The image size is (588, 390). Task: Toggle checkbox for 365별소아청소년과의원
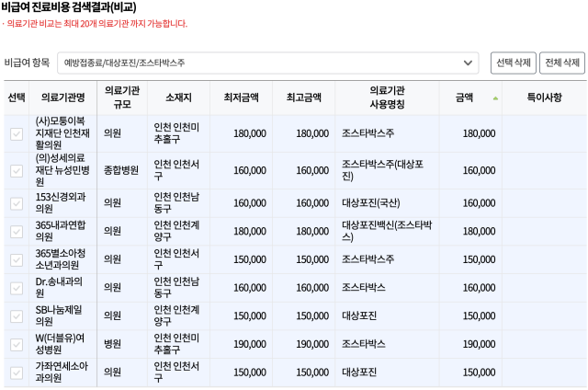coord(17,259)
